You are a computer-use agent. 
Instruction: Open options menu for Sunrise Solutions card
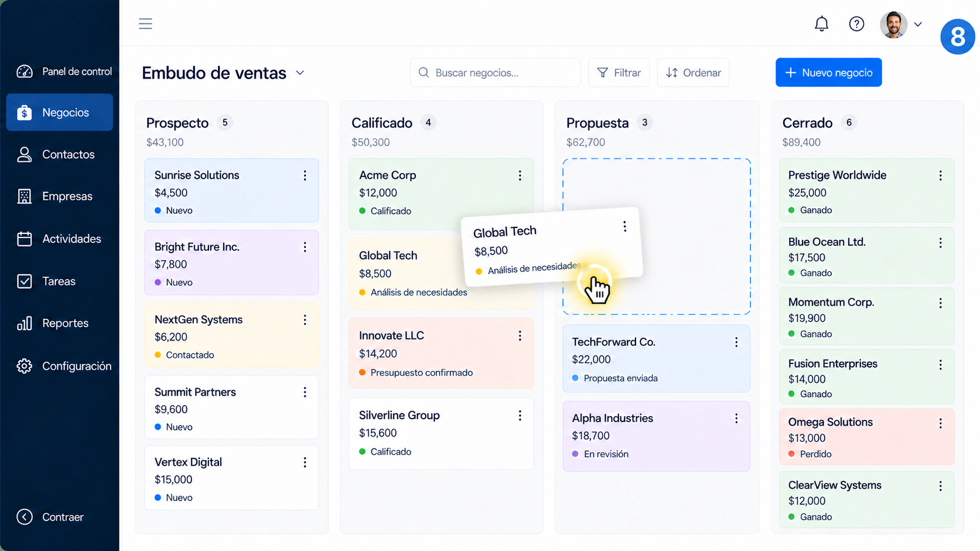pos(305,175)
